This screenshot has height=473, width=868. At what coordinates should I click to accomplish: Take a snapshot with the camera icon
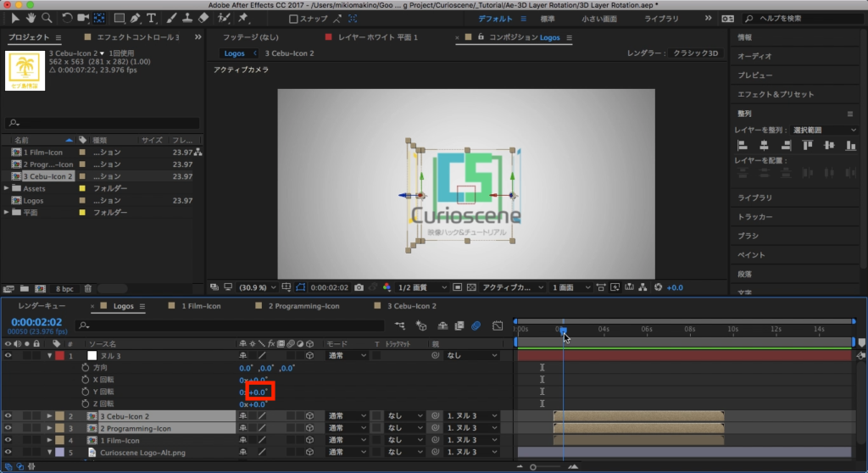click(359, 287)
